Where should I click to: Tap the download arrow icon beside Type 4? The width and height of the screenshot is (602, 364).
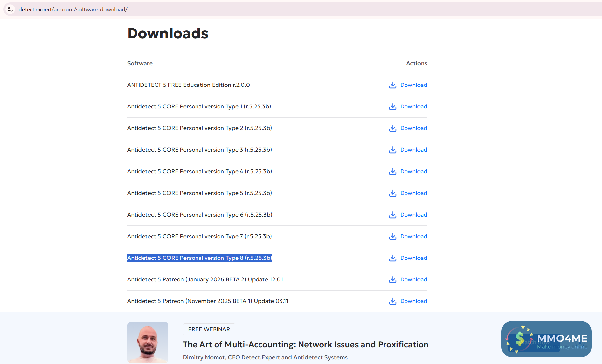pos(393,172)
